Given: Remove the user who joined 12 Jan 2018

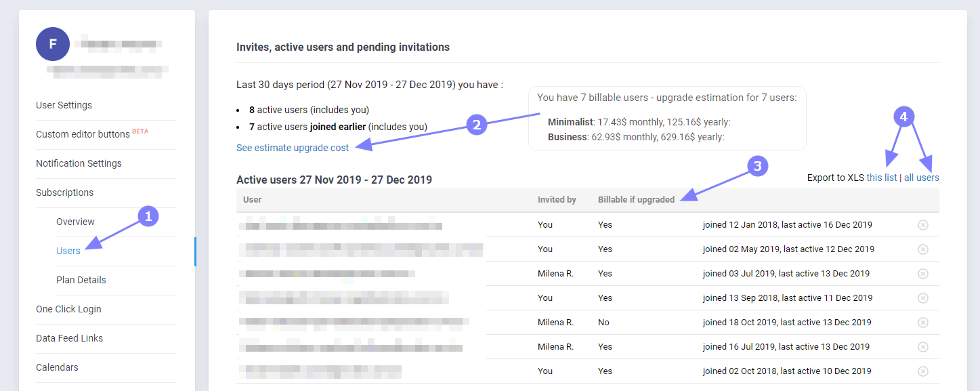Looking at the screenshot, I should (922, 225).
